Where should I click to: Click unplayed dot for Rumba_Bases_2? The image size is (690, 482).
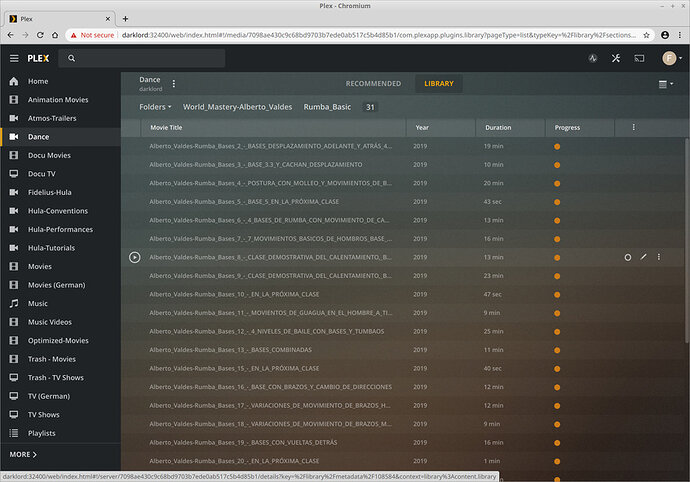click(557, 146)
